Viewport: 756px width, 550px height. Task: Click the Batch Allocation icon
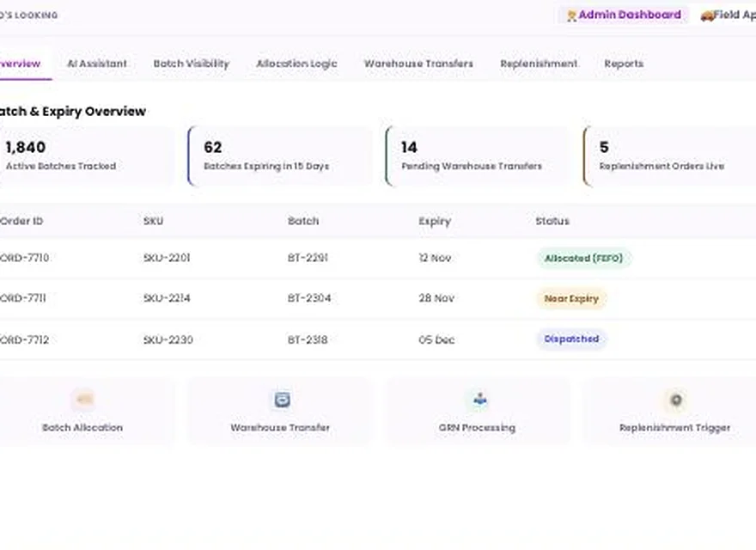tap(83, 400)
